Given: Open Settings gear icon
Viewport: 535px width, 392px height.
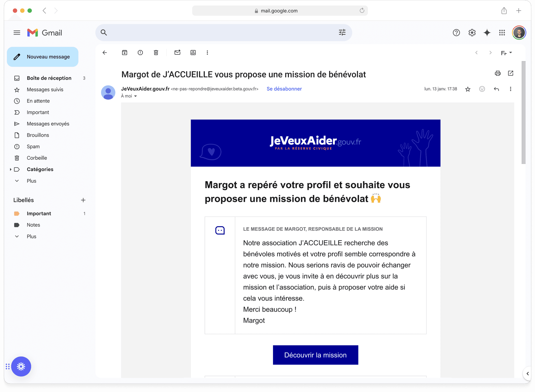Looking at the screenshot, I should coord(472,33).
